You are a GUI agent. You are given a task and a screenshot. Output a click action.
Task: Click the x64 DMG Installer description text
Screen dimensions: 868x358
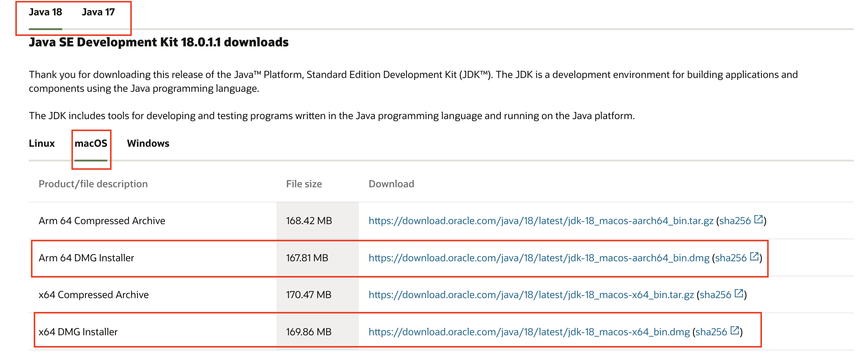coord(78,332)
